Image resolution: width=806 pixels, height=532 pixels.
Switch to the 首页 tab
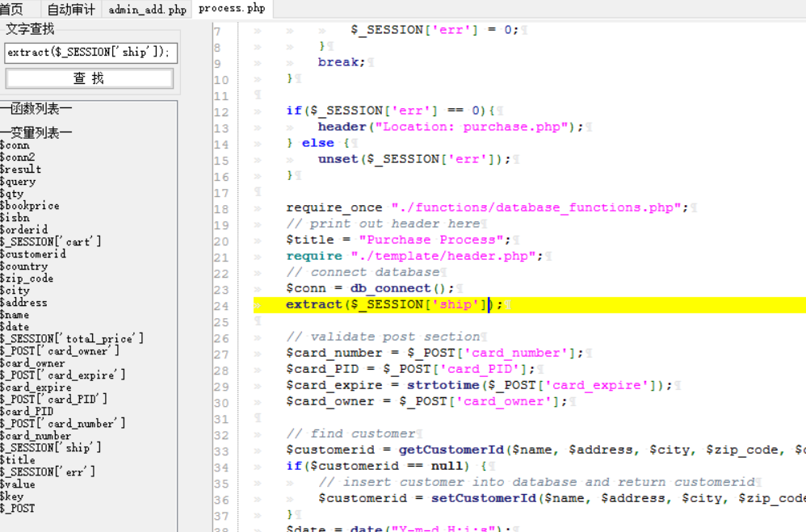pos(12,10)
